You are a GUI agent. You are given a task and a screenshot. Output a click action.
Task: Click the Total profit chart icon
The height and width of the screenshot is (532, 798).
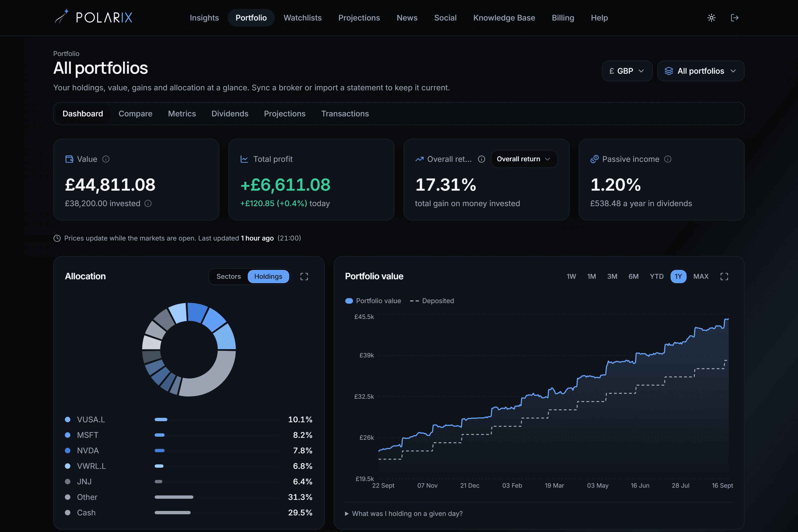(244, 159)
